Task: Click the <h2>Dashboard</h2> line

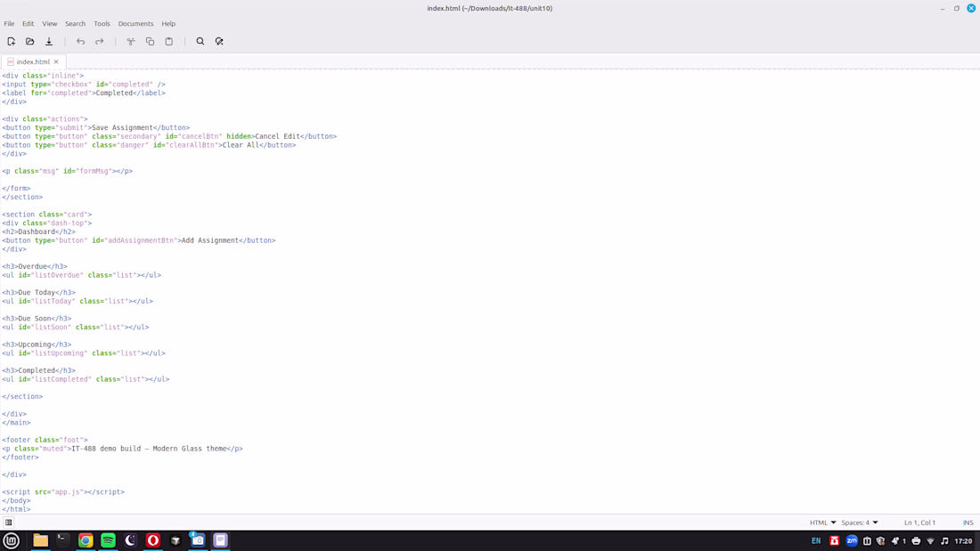Action: tap(38, 231)
